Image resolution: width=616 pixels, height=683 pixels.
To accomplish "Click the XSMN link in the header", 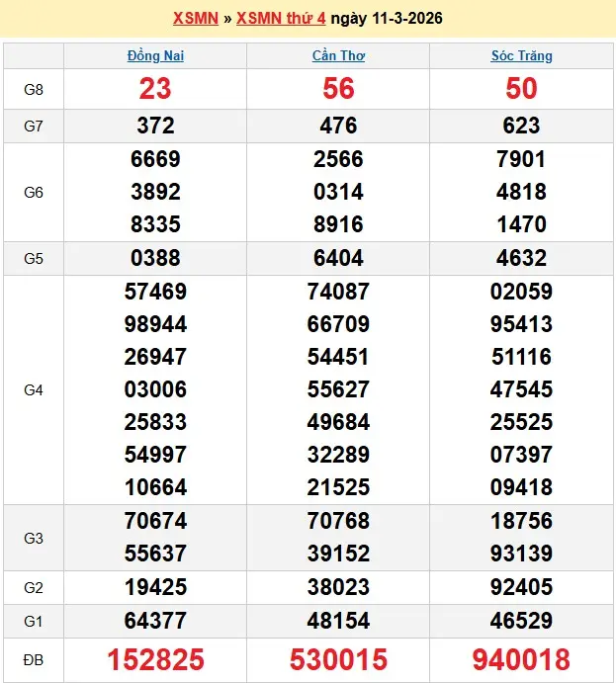I will (x=195, y=18).
